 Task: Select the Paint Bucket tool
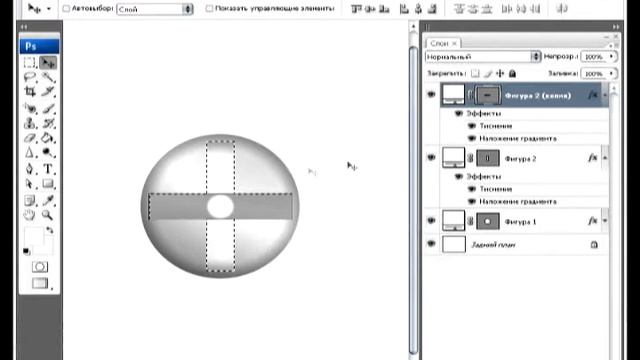tap(48, 138)
